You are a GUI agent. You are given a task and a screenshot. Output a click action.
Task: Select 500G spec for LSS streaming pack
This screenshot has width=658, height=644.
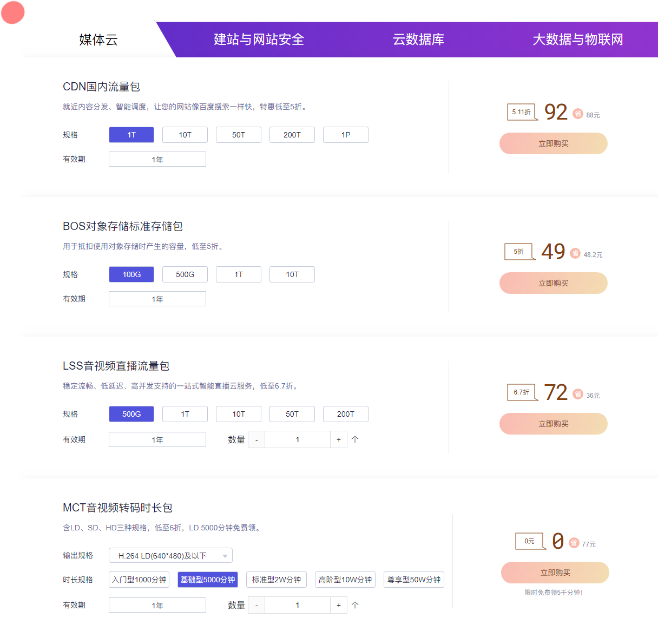pos(131,414)
